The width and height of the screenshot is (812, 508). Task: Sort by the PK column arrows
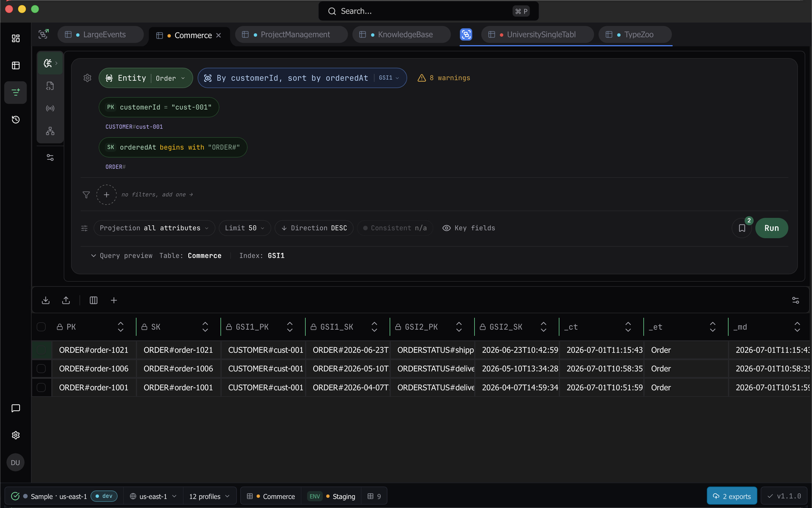coord(121,327)
